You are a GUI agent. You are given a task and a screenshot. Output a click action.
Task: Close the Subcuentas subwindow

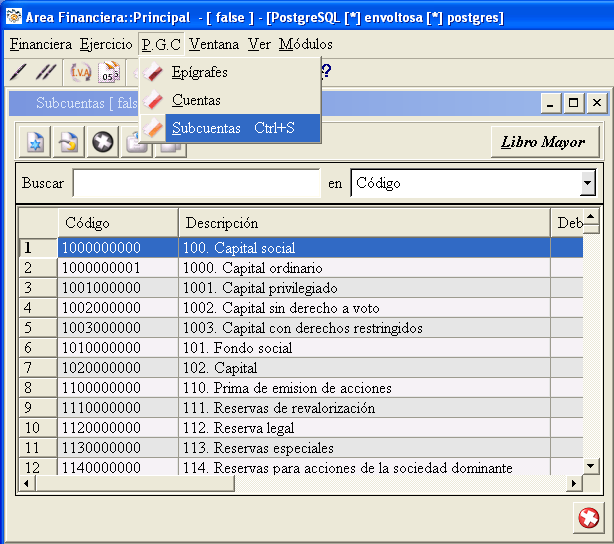pyautogui.click(x=597, y=103)
